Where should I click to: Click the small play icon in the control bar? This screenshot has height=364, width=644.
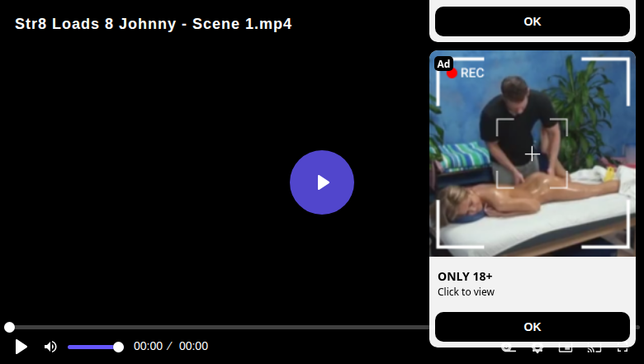(21, 347)
